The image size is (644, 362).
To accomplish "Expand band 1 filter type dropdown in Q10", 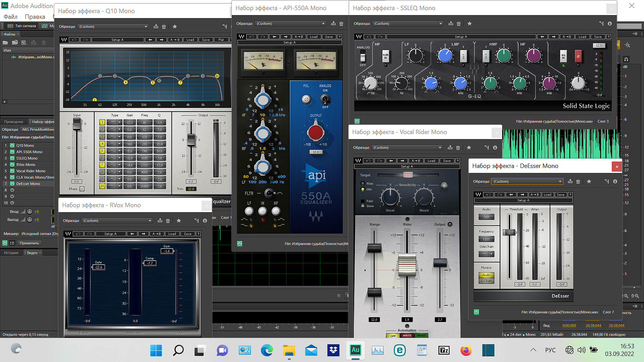I will pos(119,122).
